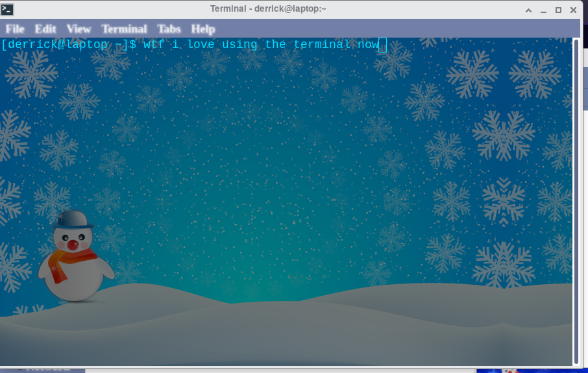Open the Tabs menu
This screenshot has width=588, height=373.
tap(169, 29)
